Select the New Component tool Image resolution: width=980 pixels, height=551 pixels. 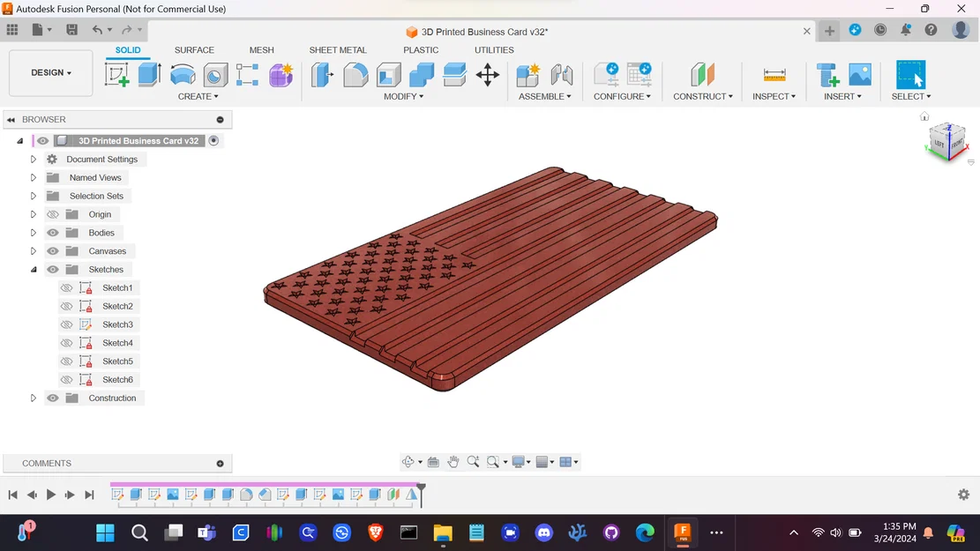point(528,75)
